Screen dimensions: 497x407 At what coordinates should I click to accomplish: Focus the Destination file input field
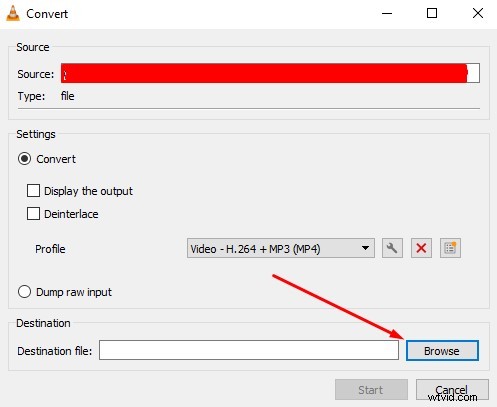(x=249, y=350)
